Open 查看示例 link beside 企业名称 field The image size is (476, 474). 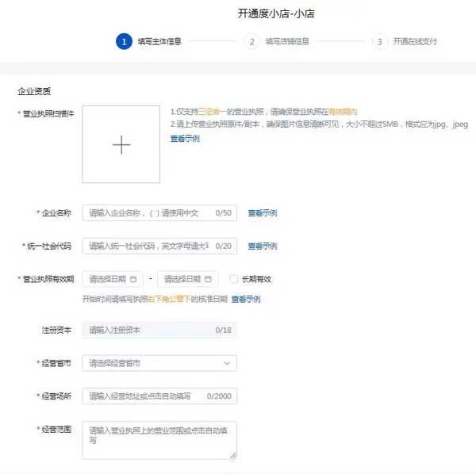pyautogui.click(x=263, y=213)
